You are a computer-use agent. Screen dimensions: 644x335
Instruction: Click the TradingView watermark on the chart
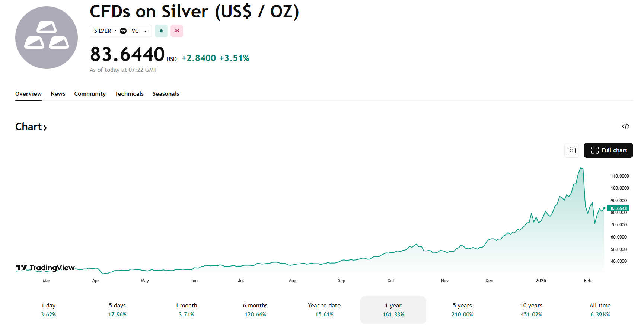45,268
